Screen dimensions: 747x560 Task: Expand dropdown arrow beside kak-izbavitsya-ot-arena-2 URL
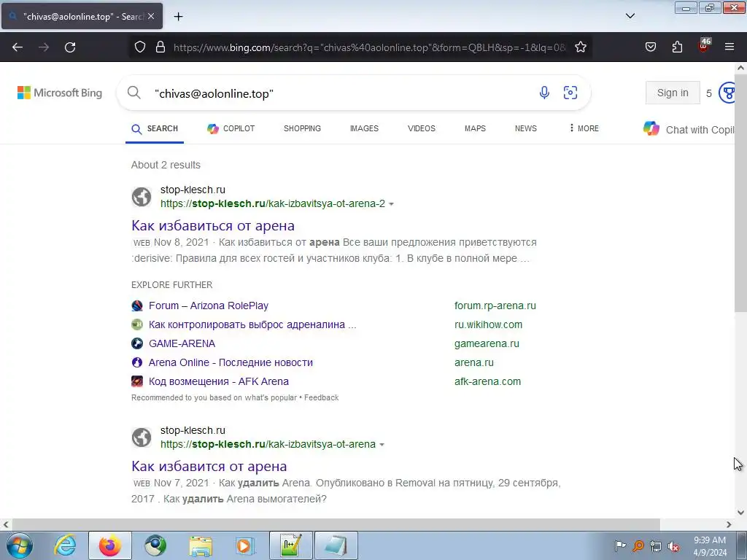click(x=391, y=204)
